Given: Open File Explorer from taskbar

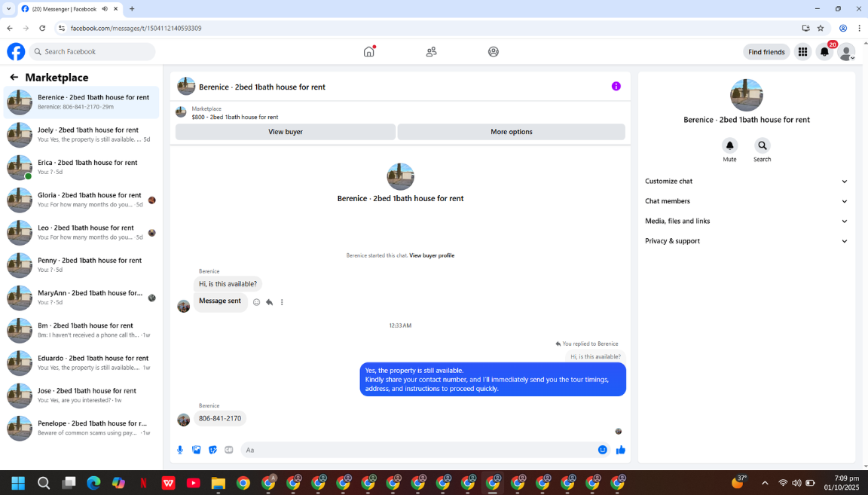Looking at the screenshot, I should pos(218,483).
